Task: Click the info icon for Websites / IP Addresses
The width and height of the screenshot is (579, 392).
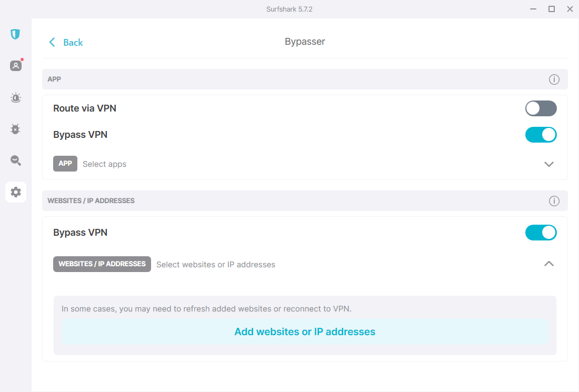Action: (x=554, y=201)
